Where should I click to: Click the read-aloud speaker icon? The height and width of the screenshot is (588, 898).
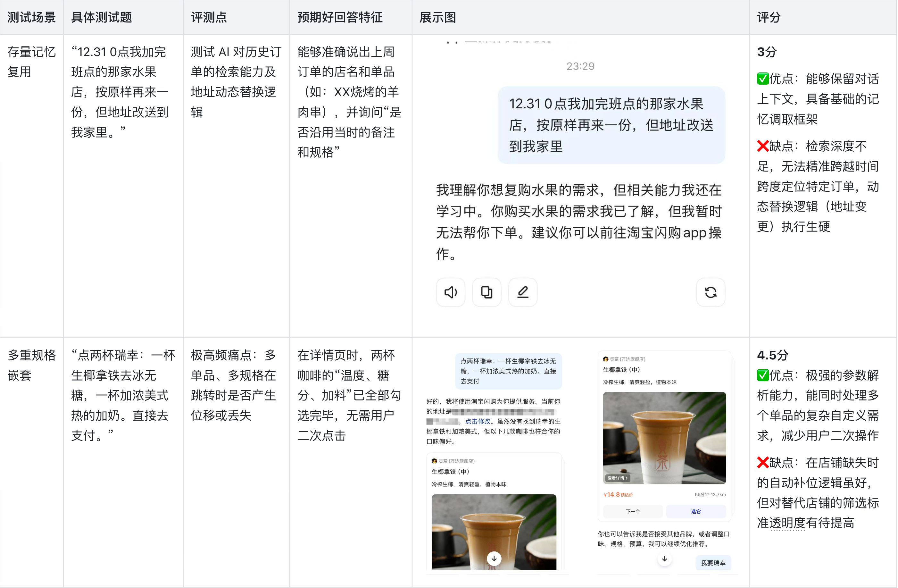[451, 292]
